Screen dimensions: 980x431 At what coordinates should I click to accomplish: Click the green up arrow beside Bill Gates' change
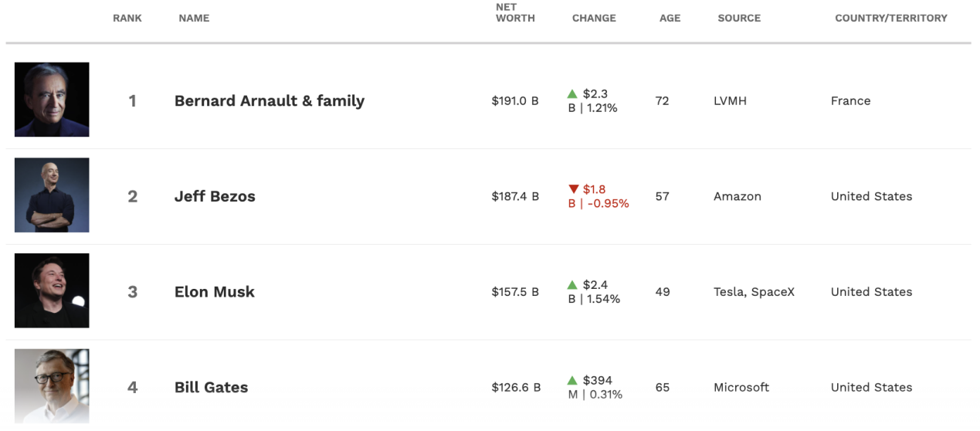point(572,381)
